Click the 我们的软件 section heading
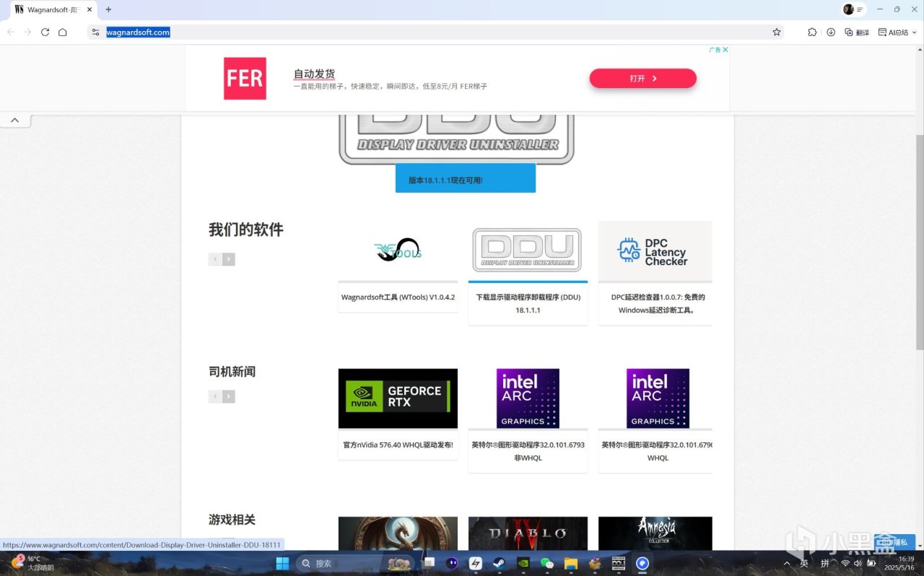 tap(246, 230)
